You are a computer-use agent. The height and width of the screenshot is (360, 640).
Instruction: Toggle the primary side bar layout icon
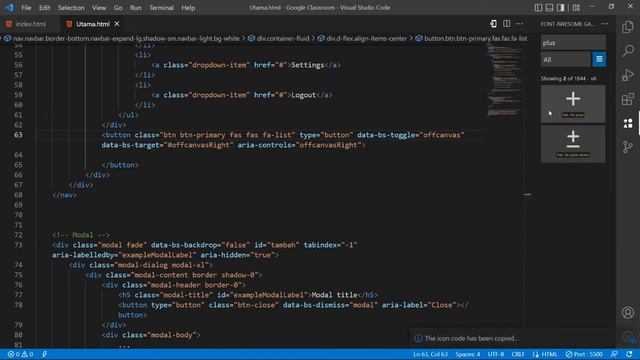point(538,7)
